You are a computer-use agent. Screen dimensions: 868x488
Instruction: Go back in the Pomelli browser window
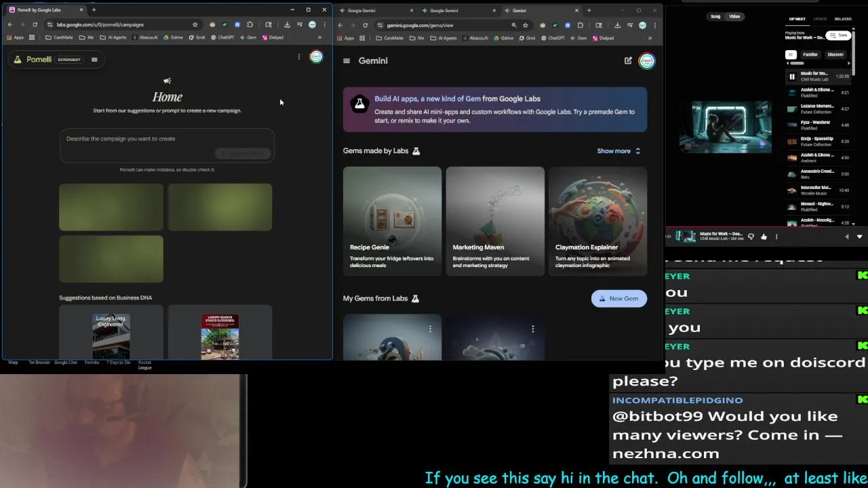point(10,24)
